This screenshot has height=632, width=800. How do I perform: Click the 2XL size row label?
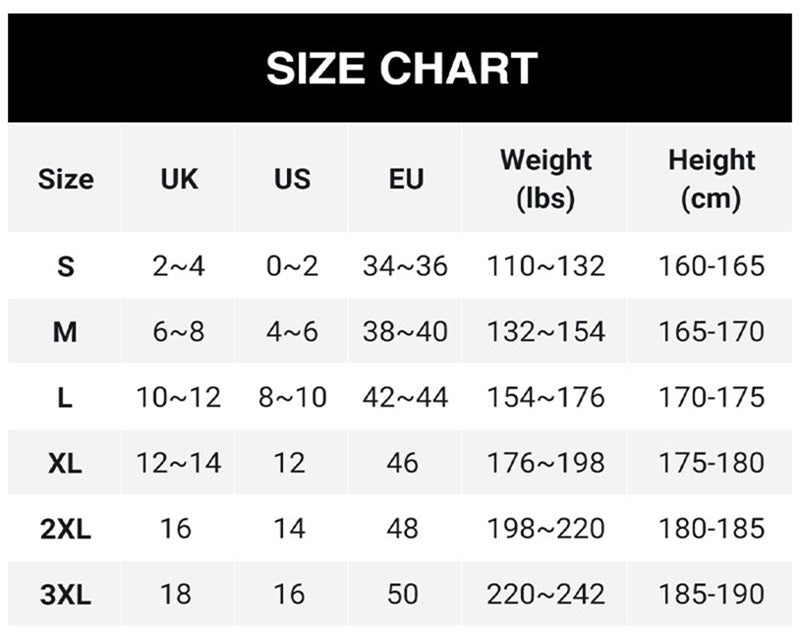coord(65,529)
